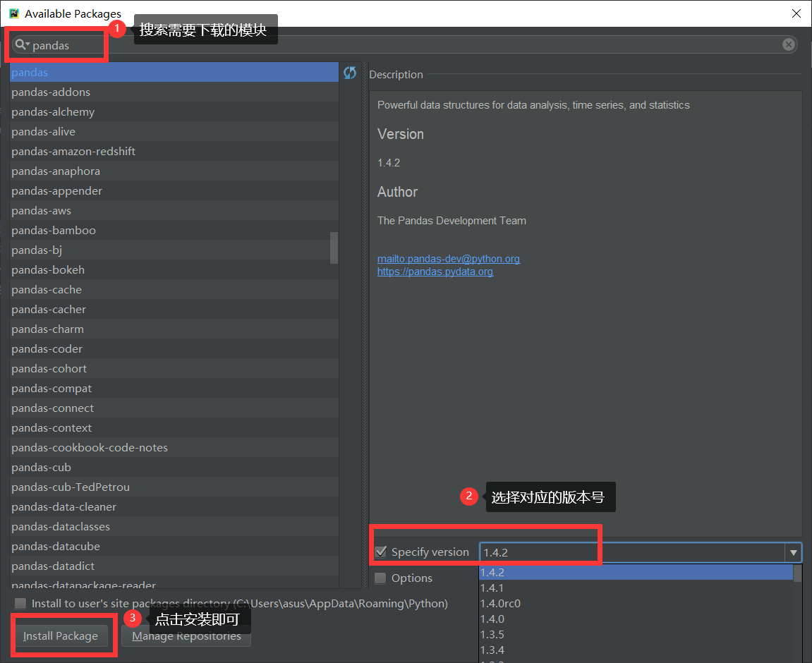Screen dimensions: 812x663
Task: Select pandas-aws in the list
Action: pos(174,211)
